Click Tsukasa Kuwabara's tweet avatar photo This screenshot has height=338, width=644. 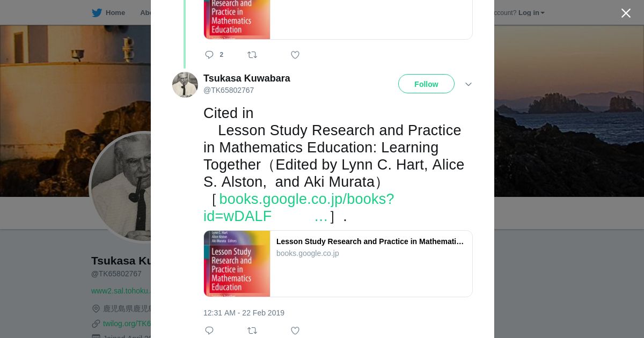(185, 85)
